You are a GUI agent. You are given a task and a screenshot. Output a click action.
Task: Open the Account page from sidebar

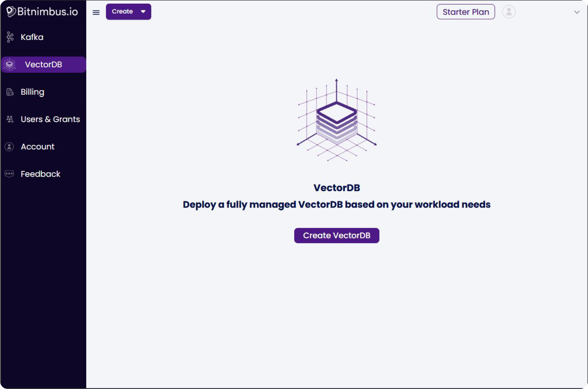click(37, 147)
